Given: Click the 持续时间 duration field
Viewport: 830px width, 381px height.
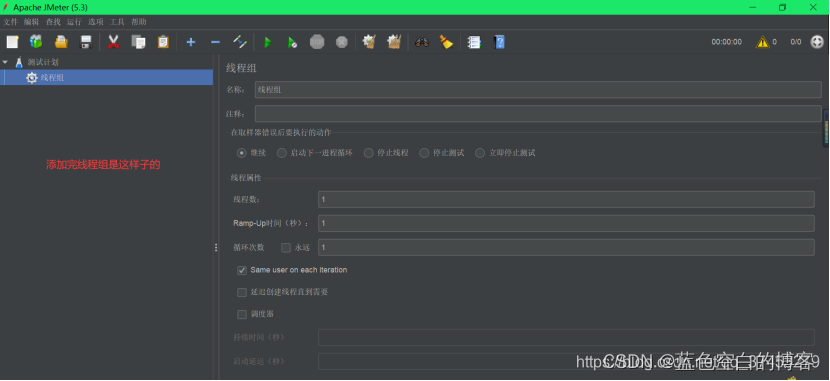Looking at the screenshot, I should point(566,337).
